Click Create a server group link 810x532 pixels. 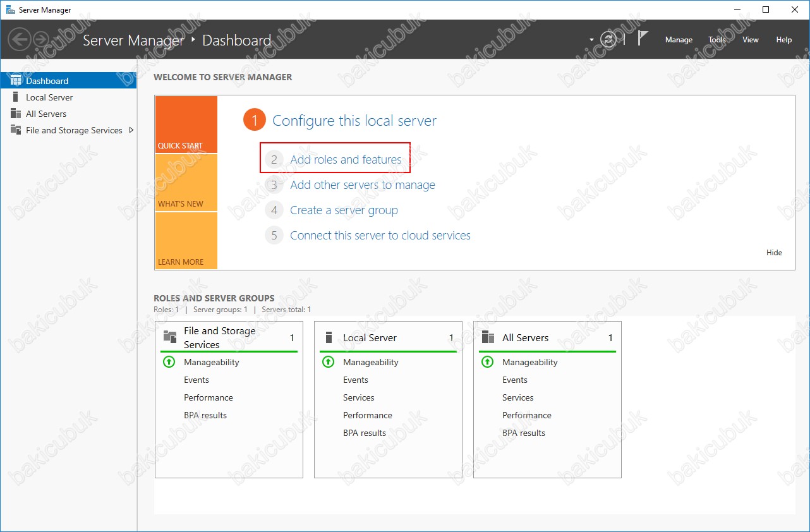click(344, 210)
